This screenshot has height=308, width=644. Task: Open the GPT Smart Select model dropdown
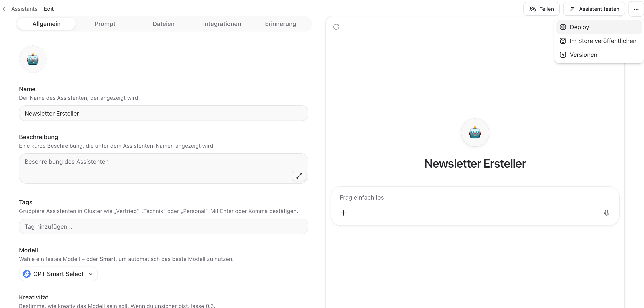[x=58, y=274]
